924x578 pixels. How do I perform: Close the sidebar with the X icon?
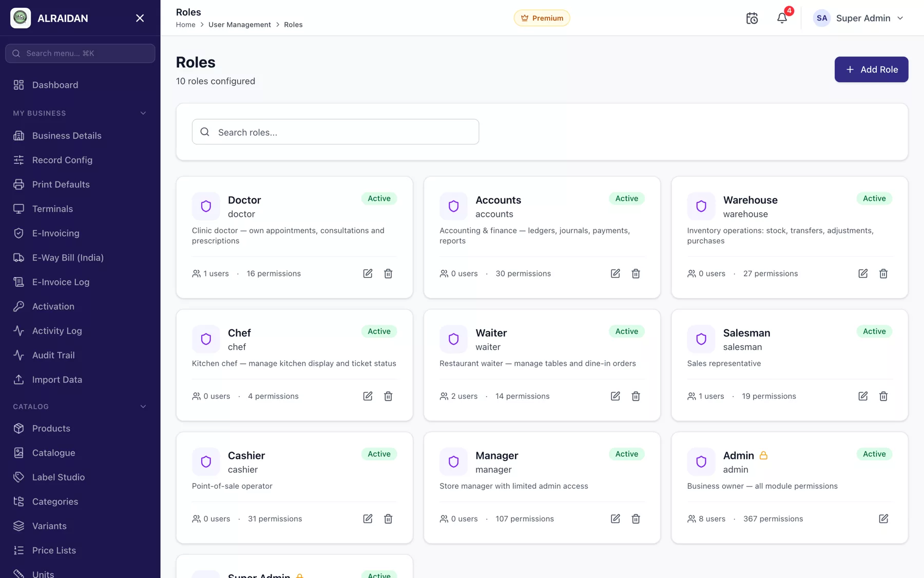[140, 18]
